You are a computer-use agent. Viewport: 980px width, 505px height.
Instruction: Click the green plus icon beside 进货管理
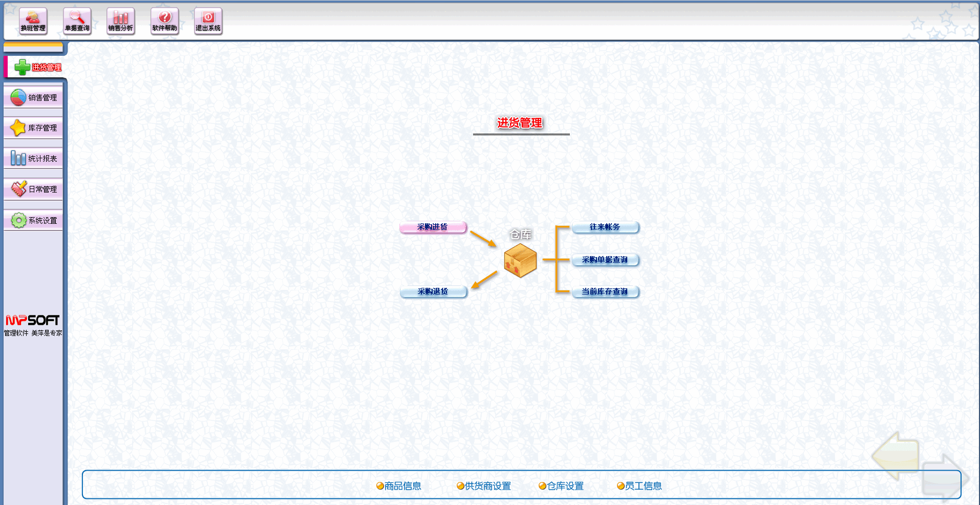[22, 67]
